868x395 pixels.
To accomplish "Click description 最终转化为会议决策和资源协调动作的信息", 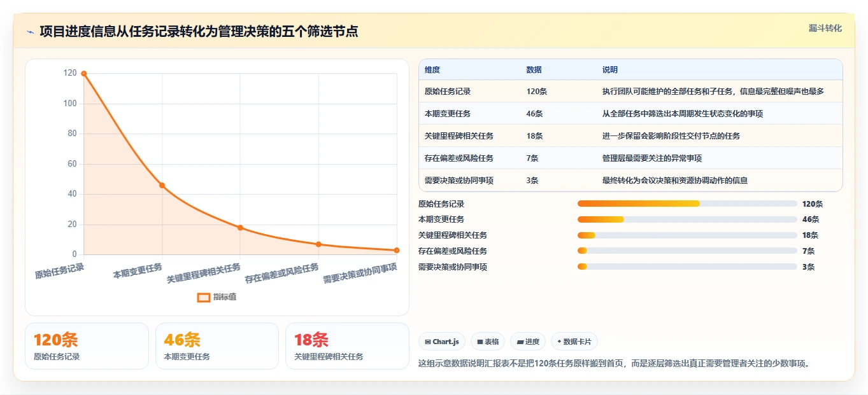I will coord(675,181).
